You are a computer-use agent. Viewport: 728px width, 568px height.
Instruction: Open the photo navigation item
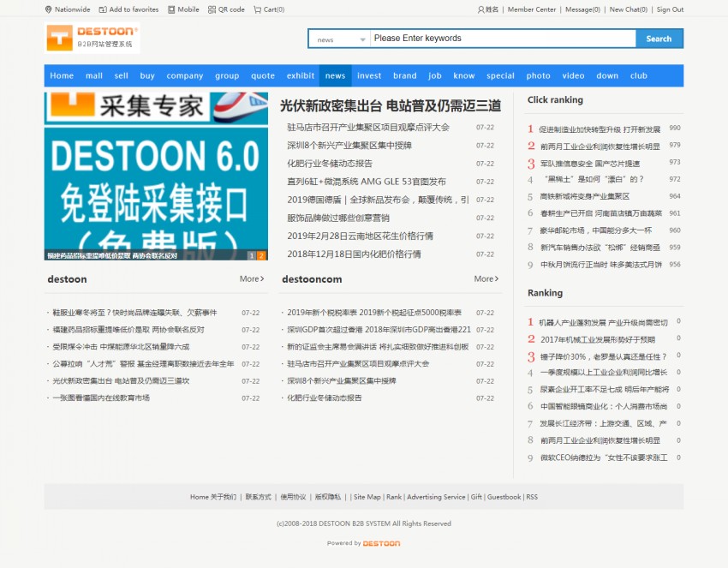(x=538, y=75)
